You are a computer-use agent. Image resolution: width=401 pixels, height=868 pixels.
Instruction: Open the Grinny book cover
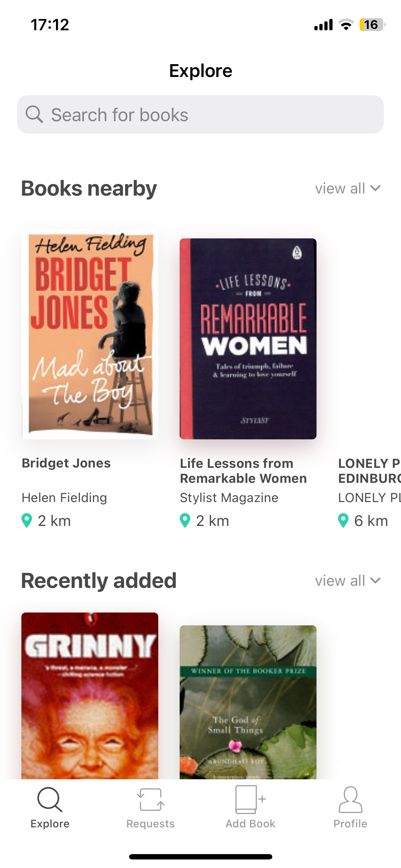(x=90, y=695)
